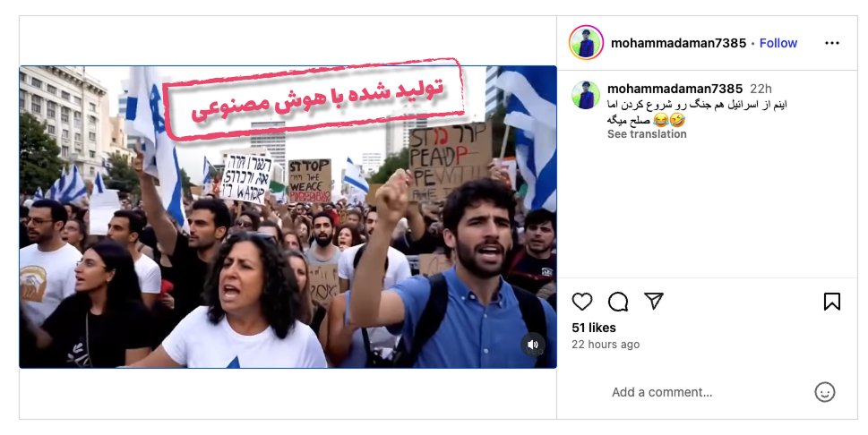Open comments via the speech bubble icon
This screenshot has width=868, height=435.
tap(618, 302)
